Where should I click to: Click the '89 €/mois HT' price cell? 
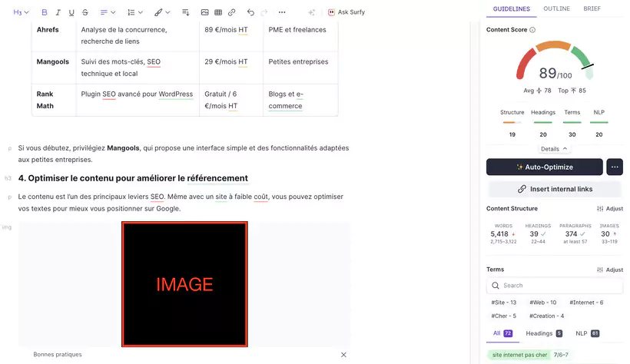(231, 36)
